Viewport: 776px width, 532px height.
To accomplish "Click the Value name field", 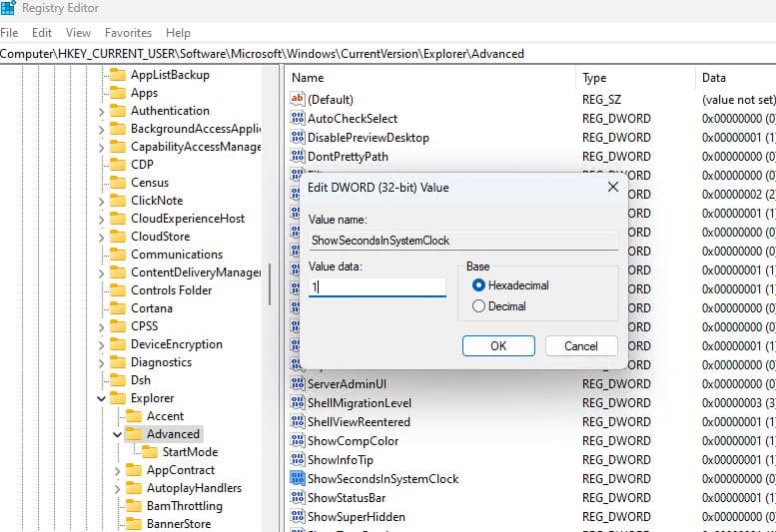I will coord(463,241).
